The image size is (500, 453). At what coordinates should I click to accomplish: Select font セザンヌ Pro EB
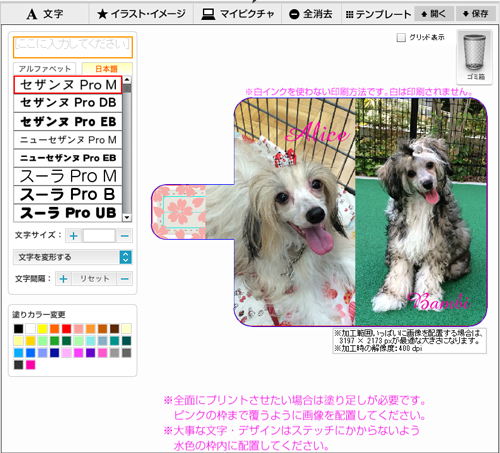pyautogui.click(x=68, y=122)
